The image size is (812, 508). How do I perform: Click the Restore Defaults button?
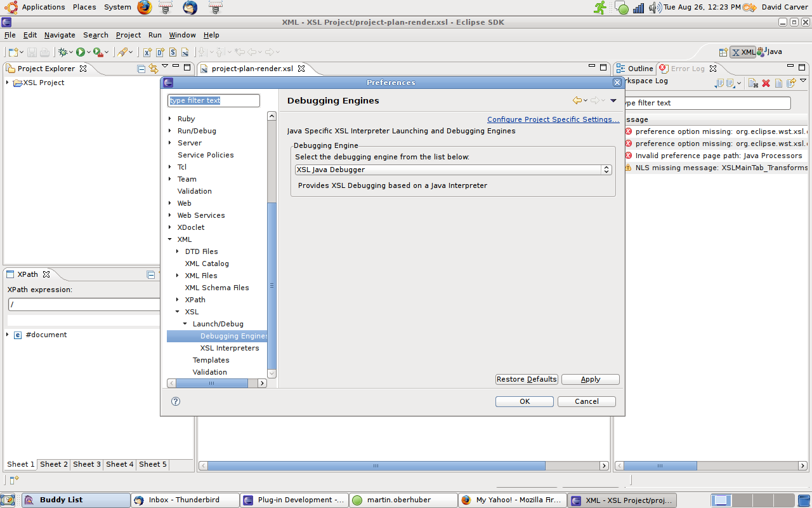[526, 379]
